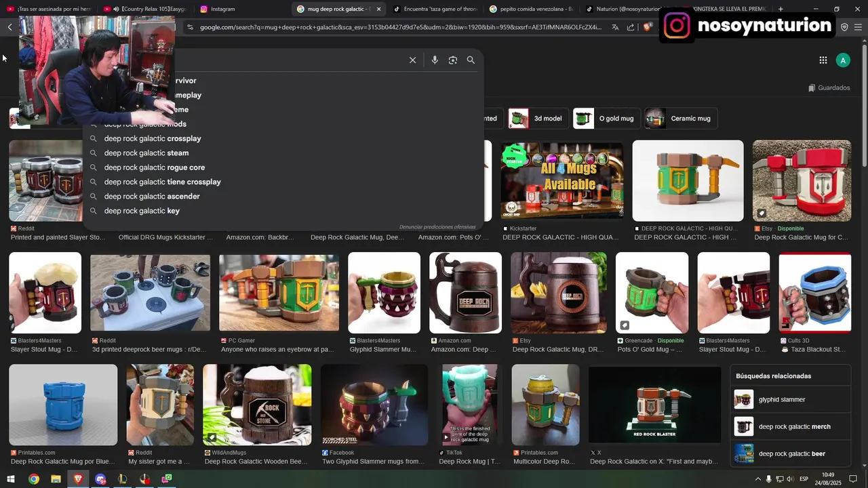Open Reddit Printed and painted Slayer mug image
The height and width of the screenshot is (488, 868).
tap(45, 181)
